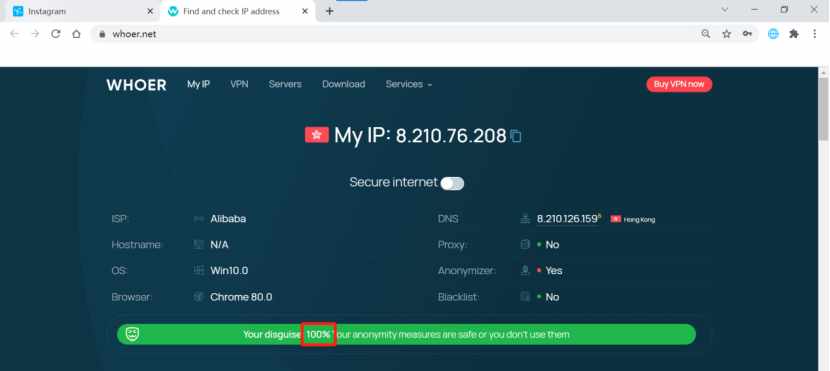Image resolution: width=830 pixels, height=371 pixels.
Task: Open the tab search chevron in title bar
Action: (725, 10)
